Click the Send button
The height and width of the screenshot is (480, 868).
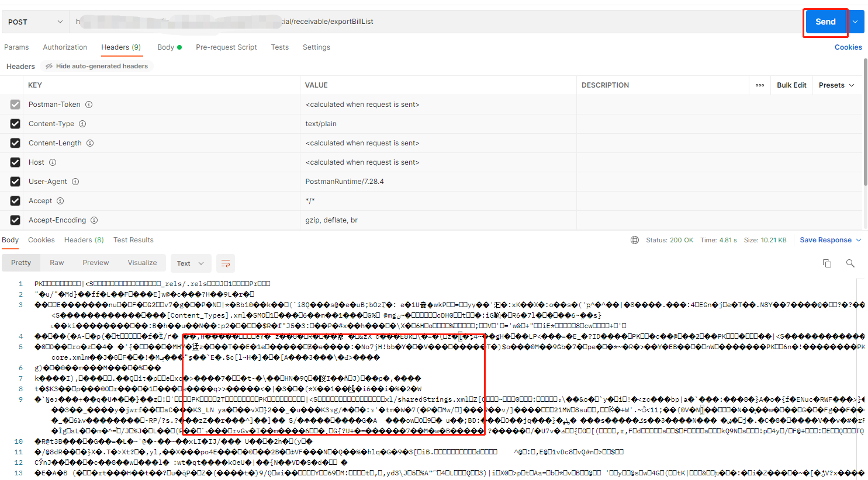825,22
